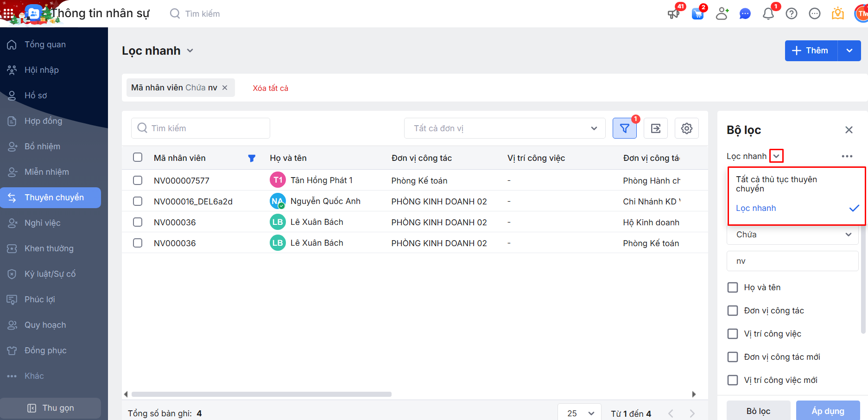Click the horizontal table scrollbar
The width and height of the screenshot is (868, 420).
[x=261, y=395]
